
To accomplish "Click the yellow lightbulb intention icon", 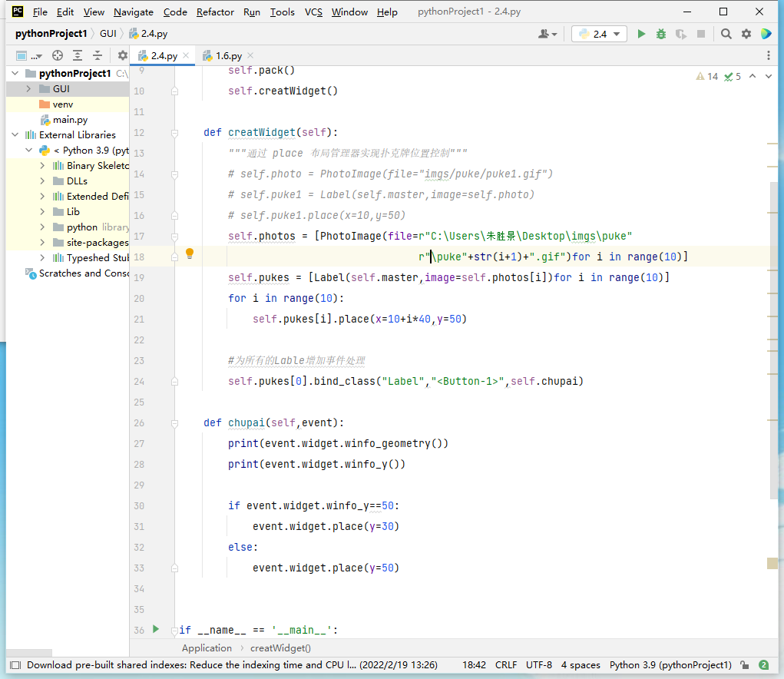I will tap(190, 253).
